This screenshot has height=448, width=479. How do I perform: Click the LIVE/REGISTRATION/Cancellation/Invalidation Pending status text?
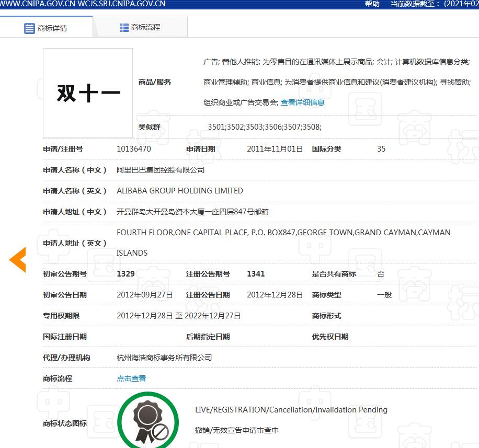[x=291, y=410]
